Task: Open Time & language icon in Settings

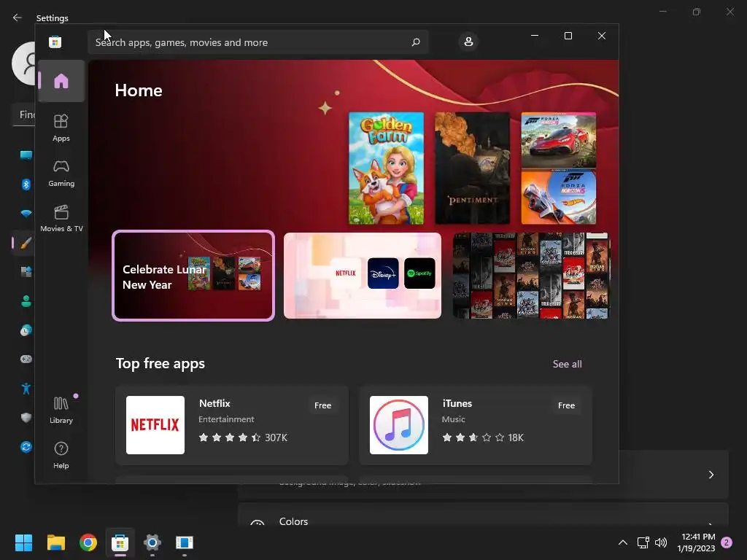Action: click(26, 330)
